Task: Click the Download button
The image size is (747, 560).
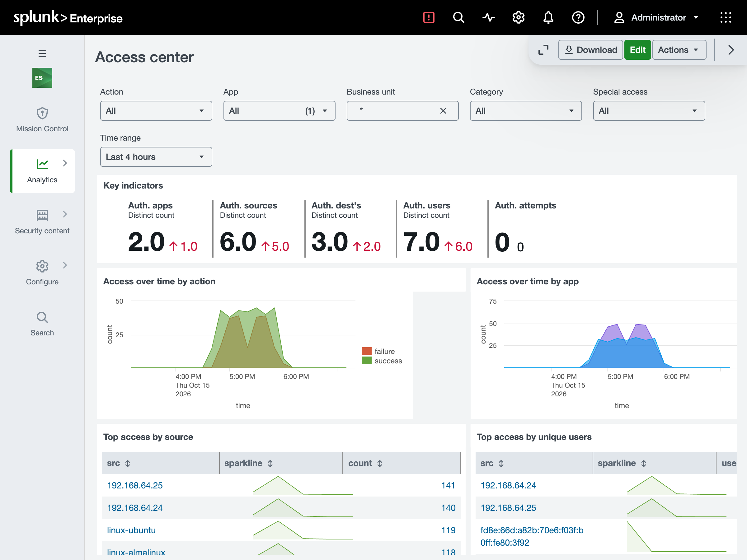Action: [x=590, y=50]
